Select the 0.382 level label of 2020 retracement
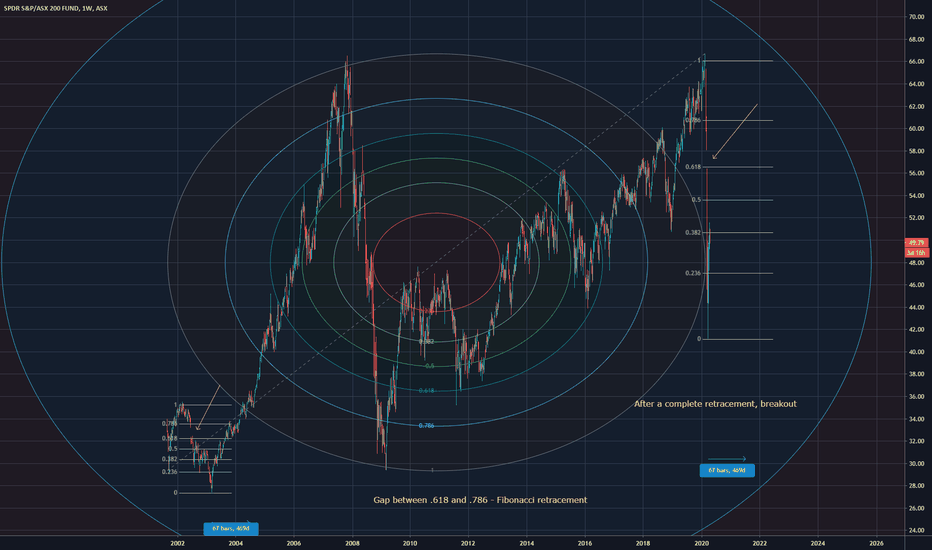The width and height of the screenshot is (932, 550). (x=693, y=232)
